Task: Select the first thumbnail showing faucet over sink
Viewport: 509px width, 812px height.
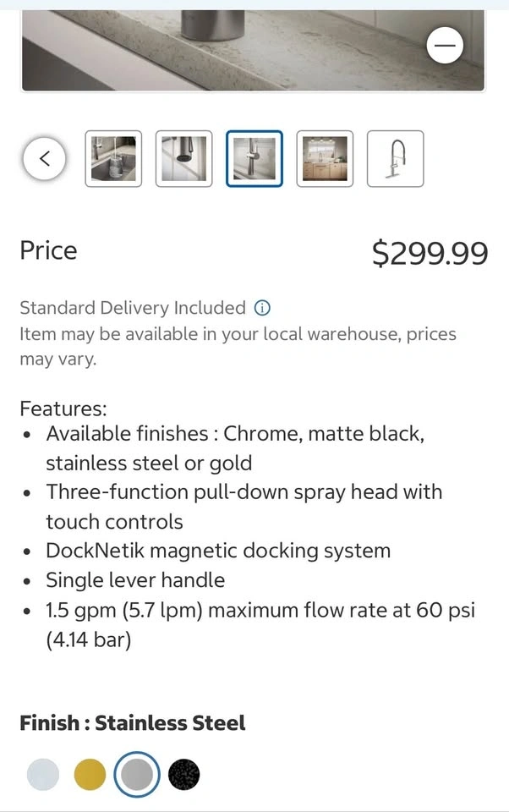Action: [113, 158]
